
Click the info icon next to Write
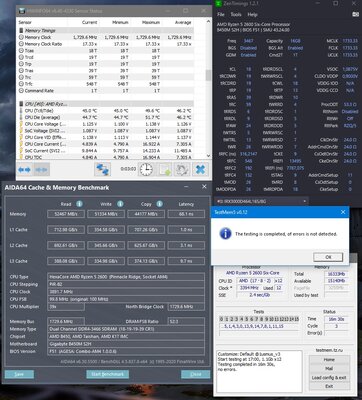tap(120, 204)
